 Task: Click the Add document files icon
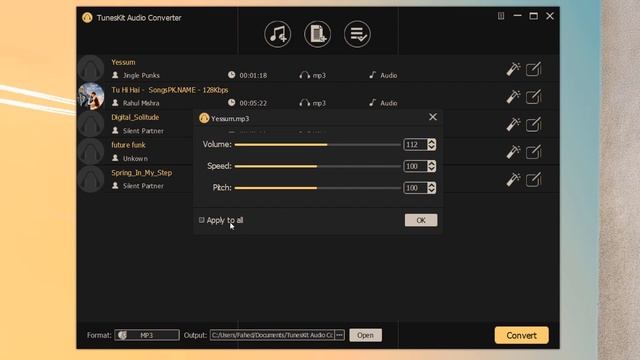coord(317,34)
